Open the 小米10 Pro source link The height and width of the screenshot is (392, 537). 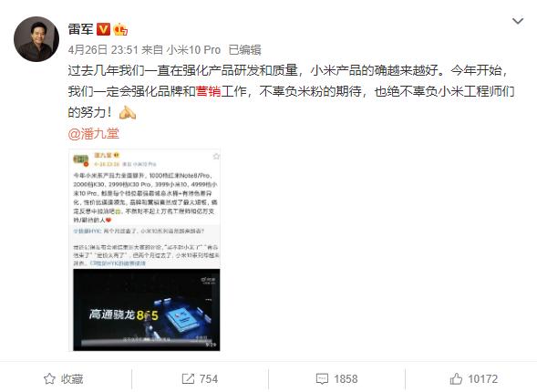point(193,50)
